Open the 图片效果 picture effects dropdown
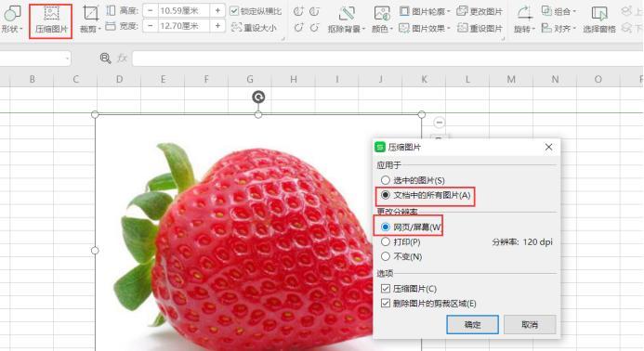 425,29
